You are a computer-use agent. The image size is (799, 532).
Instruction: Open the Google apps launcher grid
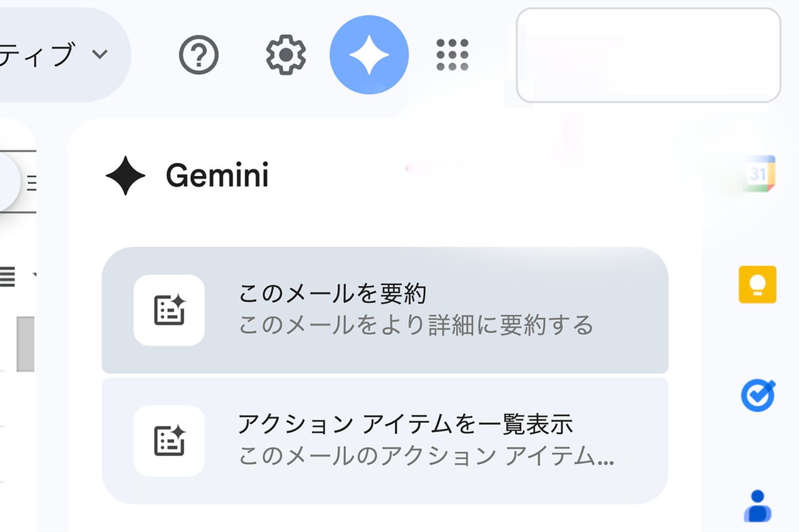[x=453, y=54]
